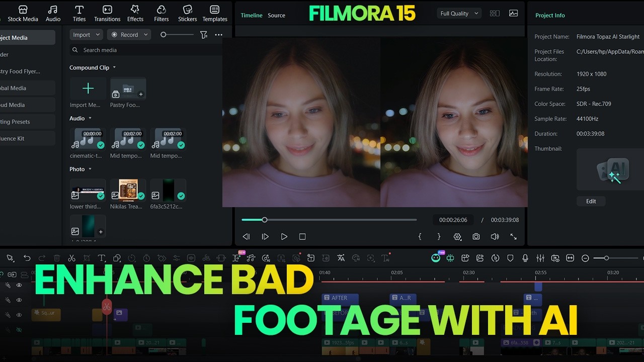
Task: Open the AI Copilot robot icon
Action: coord(436,257)
